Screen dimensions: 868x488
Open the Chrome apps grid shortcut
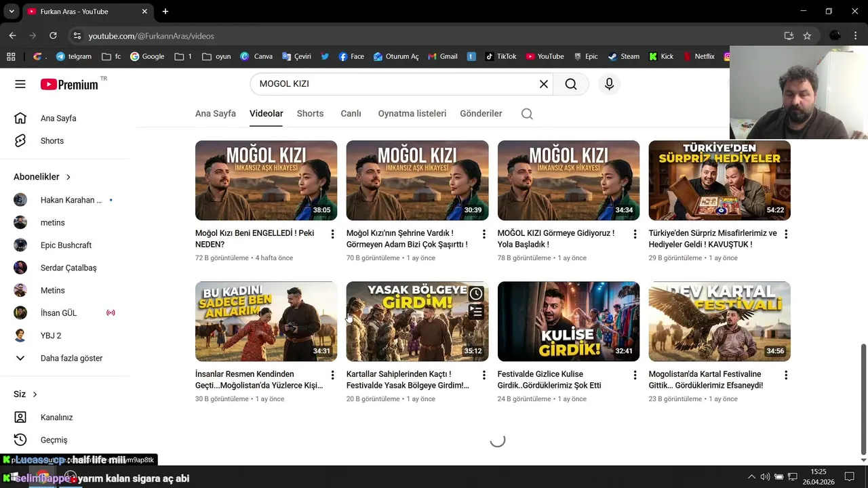(10, 56)
